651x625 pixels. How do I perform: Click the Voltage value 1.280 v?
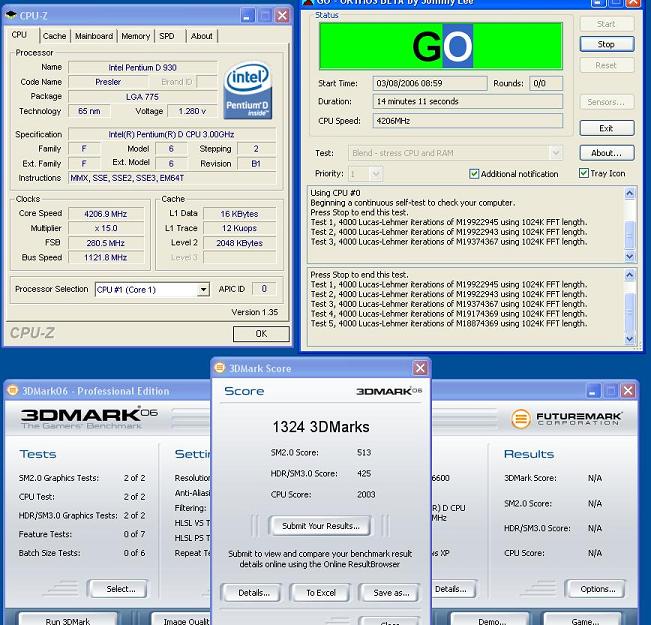tap(192, 111)
